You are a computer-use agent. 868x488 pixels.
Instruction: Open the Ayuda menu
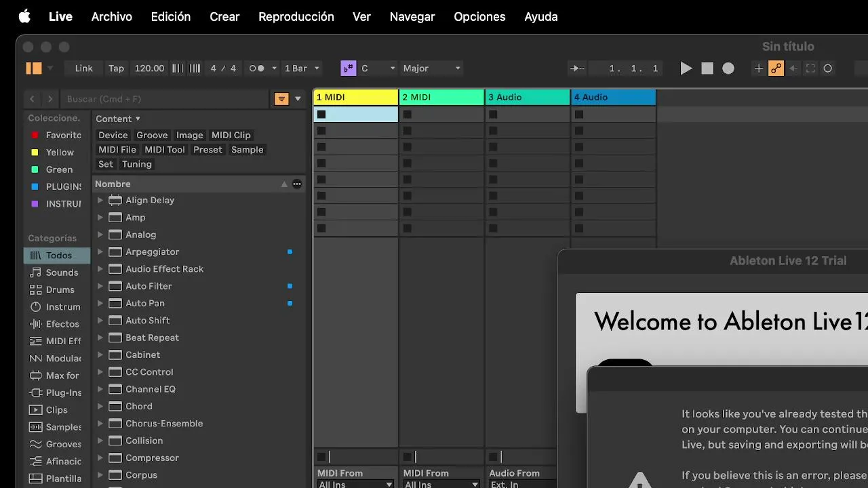coord(541,16)
